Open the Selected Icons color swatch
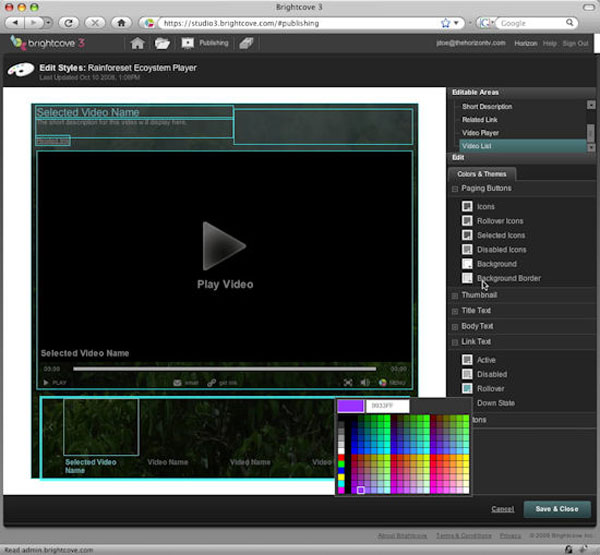The width and height of the screenshot is (600, 555). (x=467, y=235)
